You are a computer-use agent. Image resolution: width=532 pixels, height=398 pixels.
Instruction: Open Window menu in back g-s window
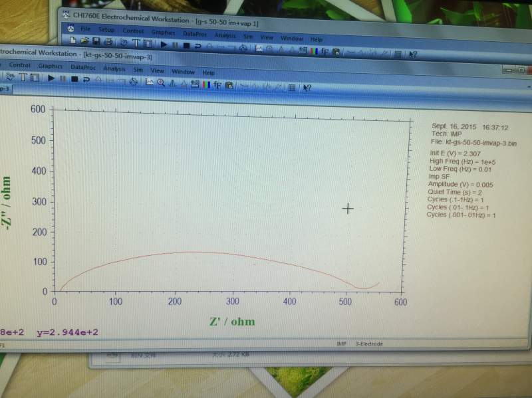(x=291, y=39)
